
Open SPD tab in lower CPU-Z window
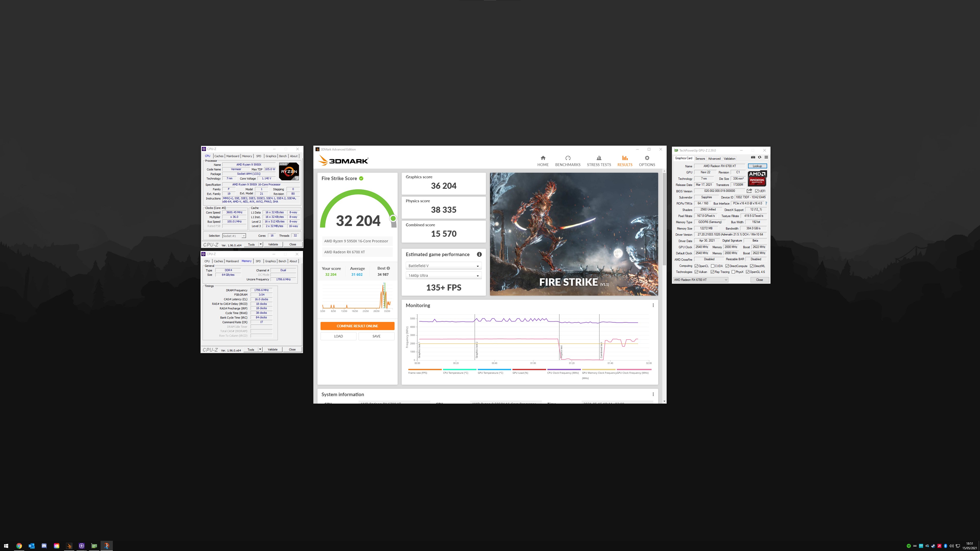(258, 261)
